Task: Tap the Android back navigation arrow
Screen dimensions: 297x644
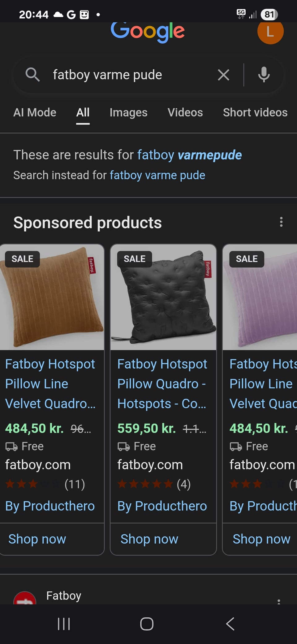Action: (230, 624)
